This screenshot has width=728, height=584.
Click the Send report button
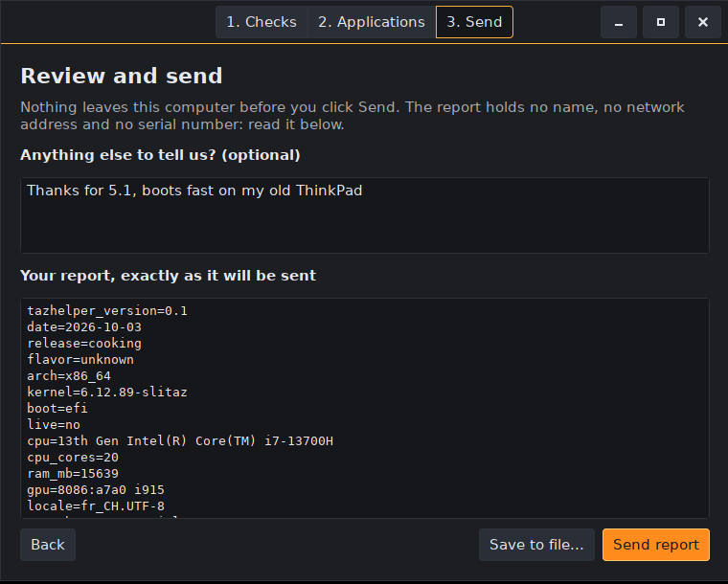656,545
